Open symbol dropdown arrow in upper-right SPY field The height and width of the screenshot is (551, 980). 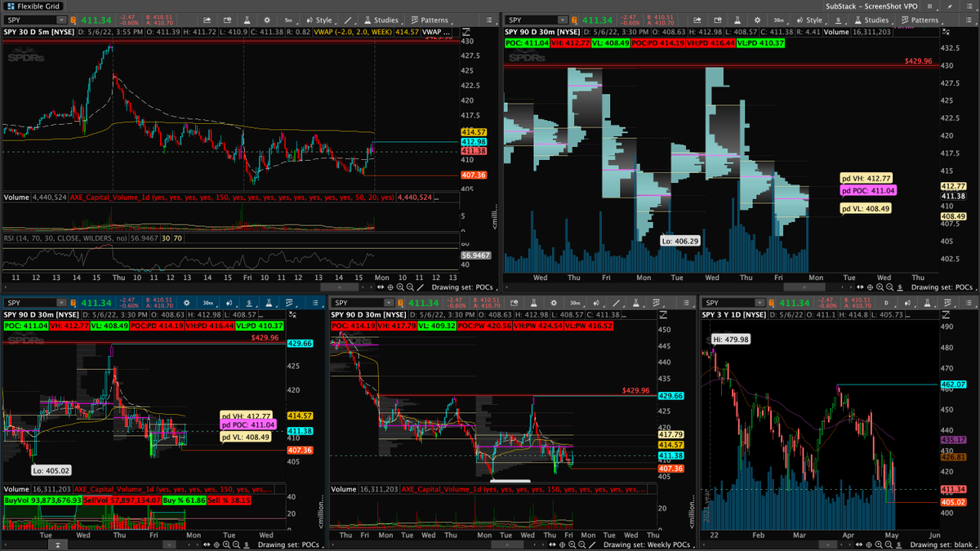tap(563, 20)
